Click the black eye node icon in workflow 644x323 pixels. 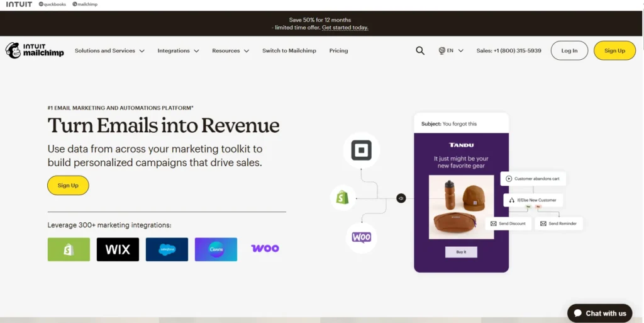click(401, 198)
